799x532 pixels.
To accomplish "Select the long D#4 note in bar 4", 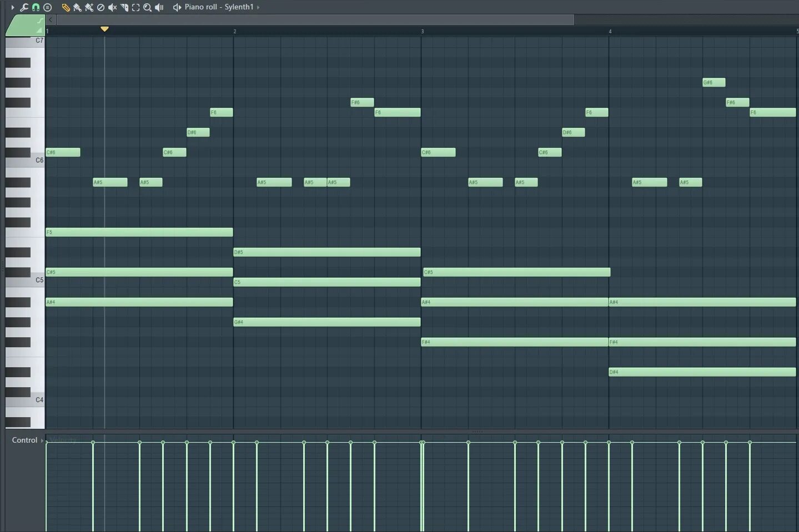I will click(x=702, y=372).
